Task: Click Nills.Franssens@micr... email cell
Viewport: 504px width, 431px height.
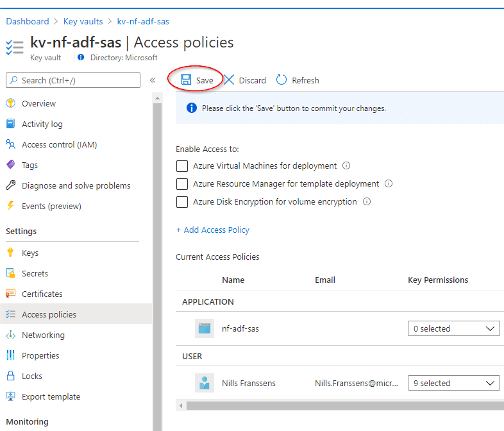Action: pyautogui.click(x=356, y=383)
